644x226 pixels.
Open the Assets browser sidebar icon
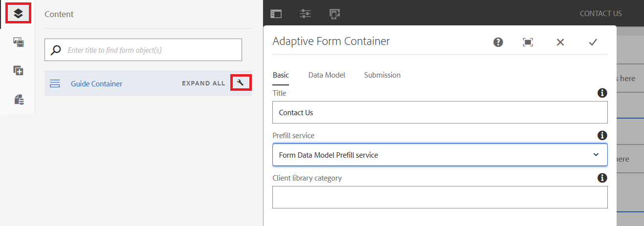(18, 42)
